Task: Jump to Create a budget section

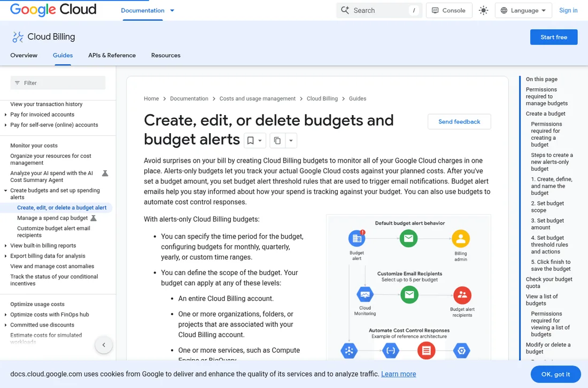Action: click(545, 114)
